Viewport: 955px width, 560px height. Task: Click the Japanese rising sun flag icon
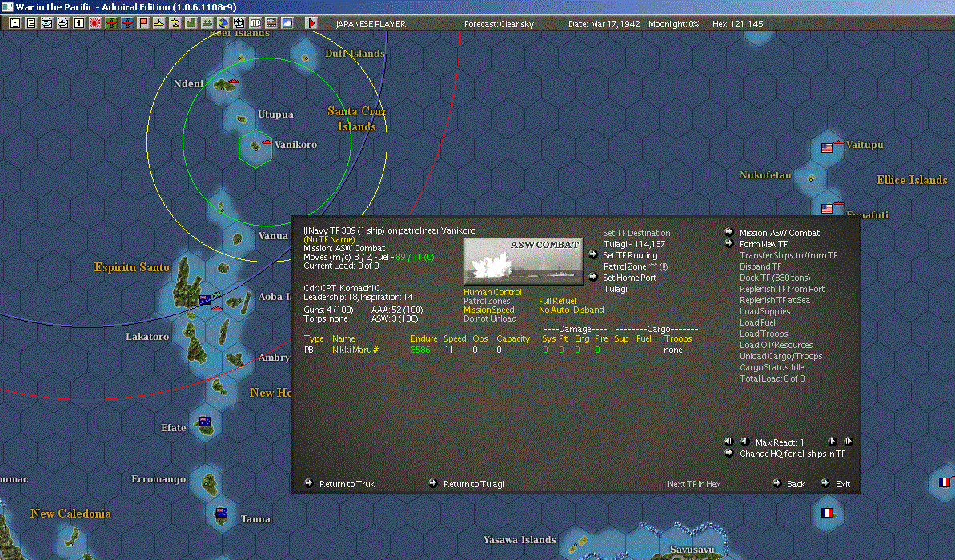click(x=95, y=23)
